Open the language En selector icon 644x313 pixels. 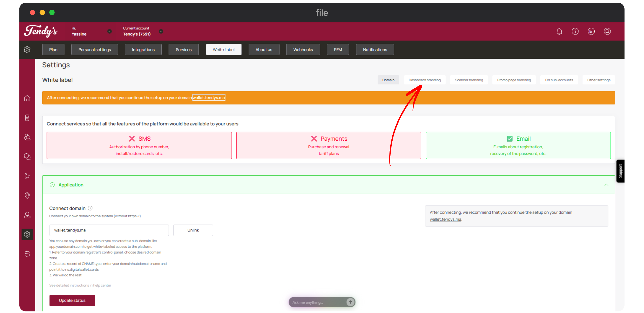tap(591, 31)
